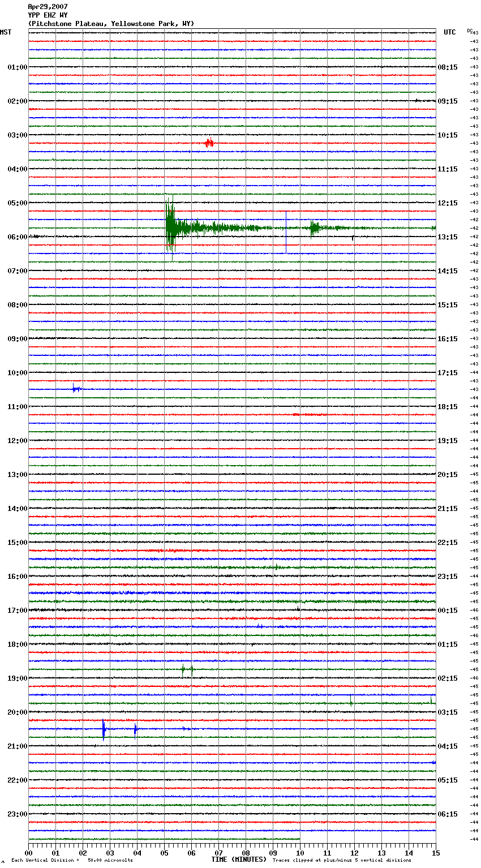Click the red event burst on 03:15 trace
481x868 pixels.
tap(209, 143)
